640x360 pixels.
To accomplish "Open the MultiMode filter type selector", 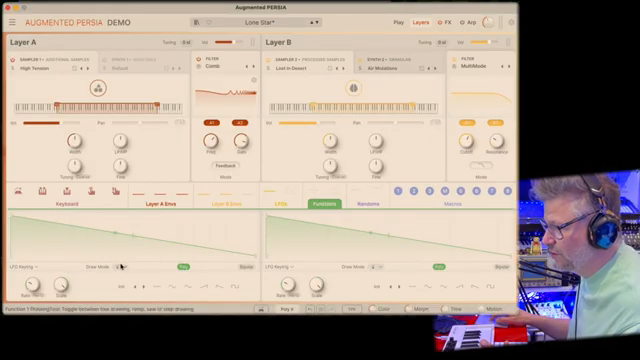I will tap(473, 66).
